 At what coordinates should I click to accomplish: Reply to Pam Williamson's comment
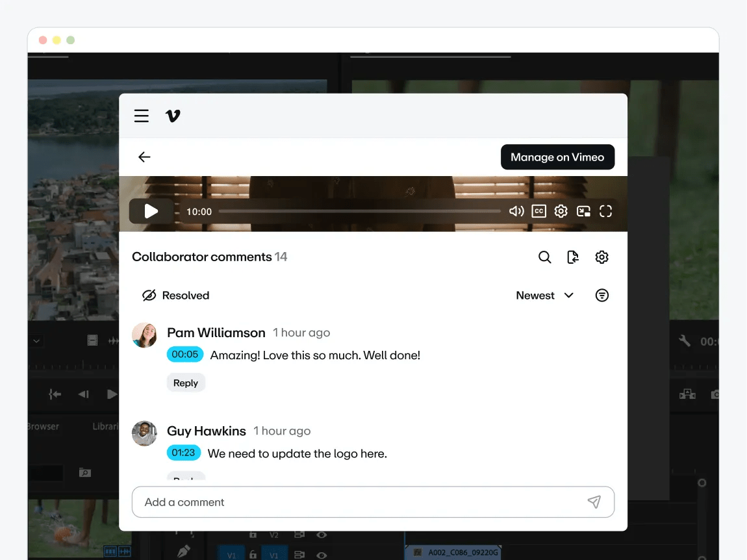pos(186,383)
